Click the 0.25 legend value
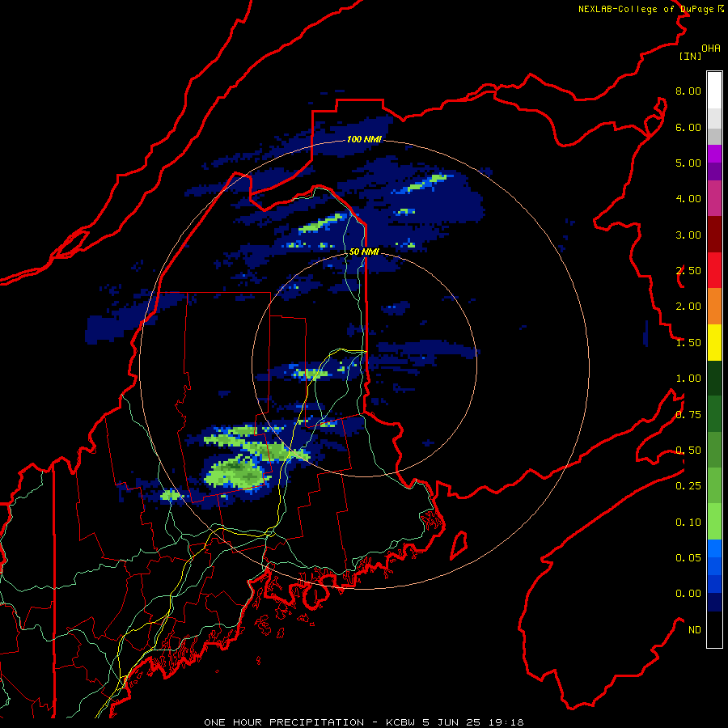The width and height of the screenshot is (728, 728). pos(688,486)
